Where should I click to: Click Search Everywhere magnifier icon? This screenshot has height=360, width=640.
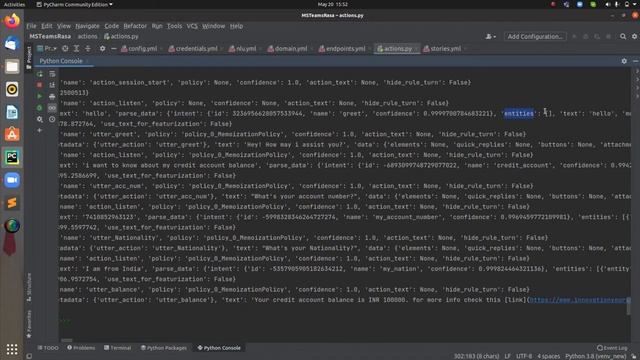point(623,37)
